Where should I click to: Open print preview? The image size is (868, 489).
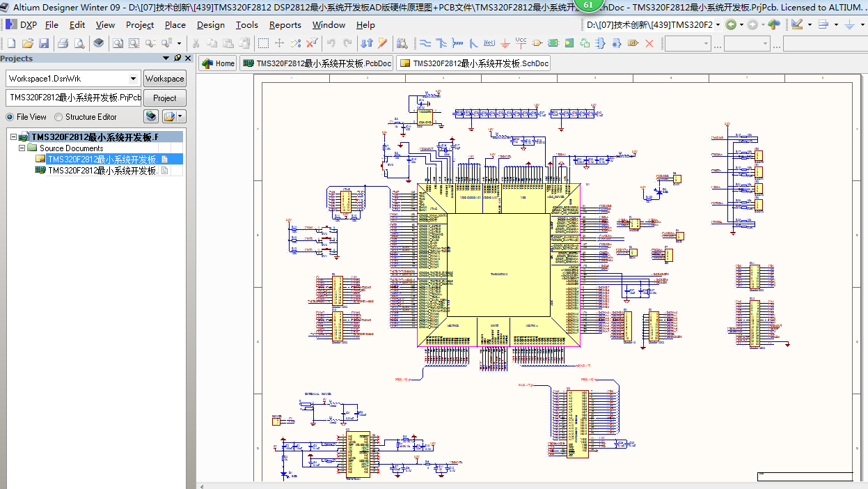(x=79, y=43)
